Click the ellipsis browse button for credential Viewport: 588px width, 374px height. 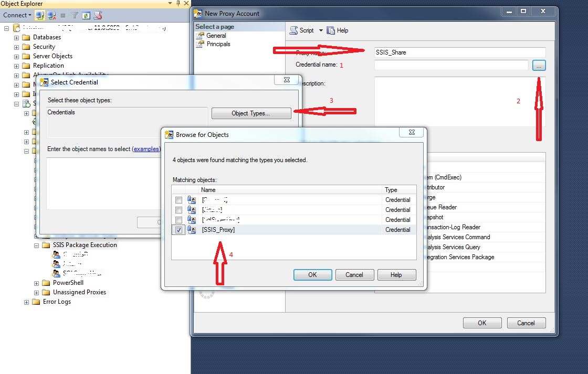(x=539, y=65)
